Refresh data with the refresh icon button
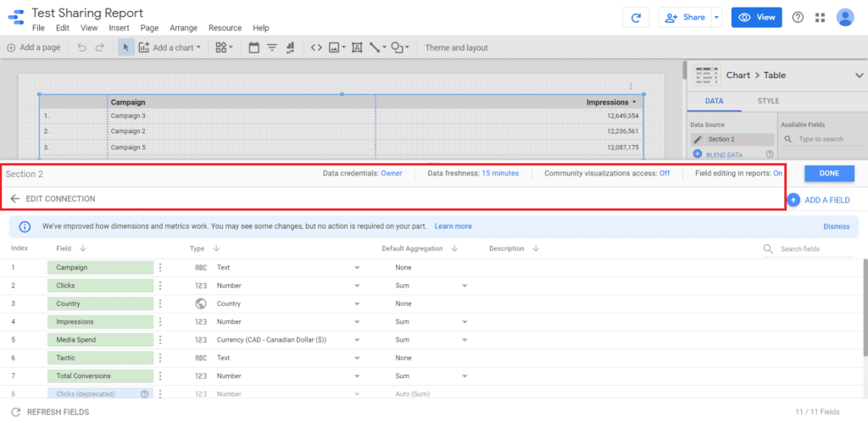 click(x=636, y=17)
